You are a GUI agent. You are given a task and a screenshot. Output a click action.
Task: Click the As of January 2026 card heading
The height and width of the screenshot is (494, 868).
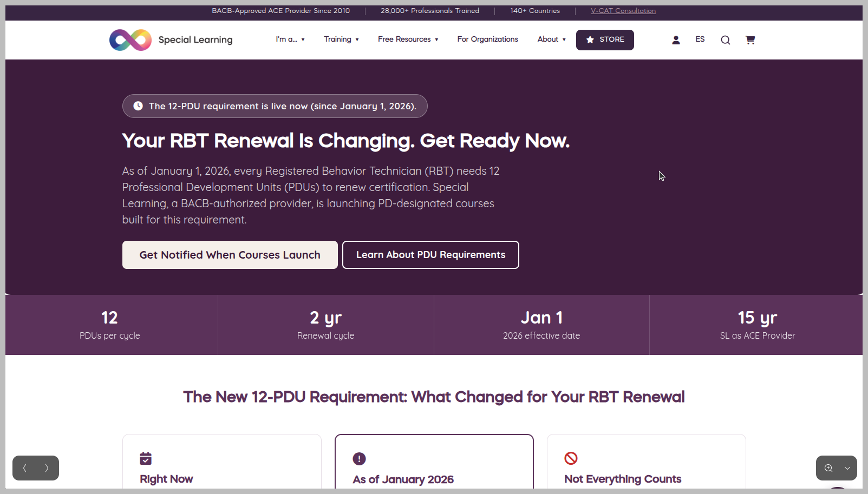coord(403,479)
